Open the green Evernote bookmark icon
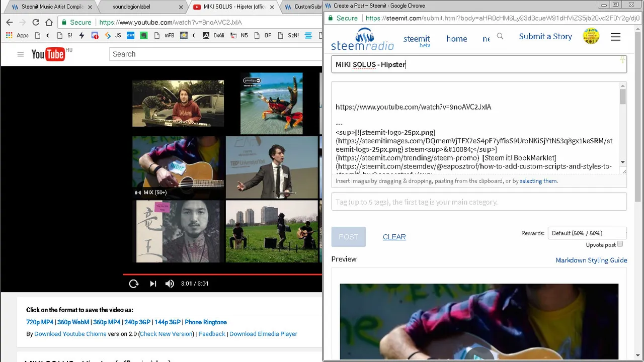The width and height of the screenshot is (644, 362). (143, 36)
